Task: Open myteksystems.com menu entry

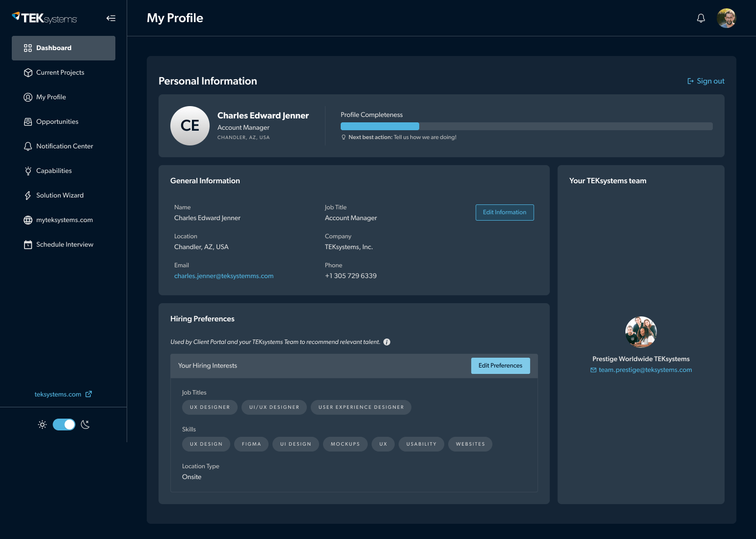Action: click(x=63, y=220)
